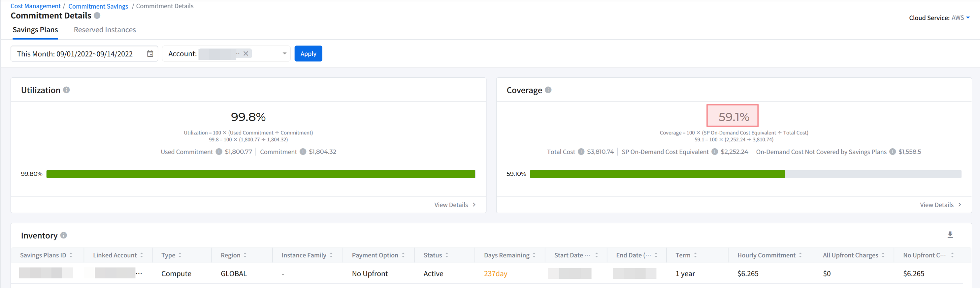This screenshot has width=980, height=288.
Task: Click the info icon beside Inventory
Action: coord(64,235)
